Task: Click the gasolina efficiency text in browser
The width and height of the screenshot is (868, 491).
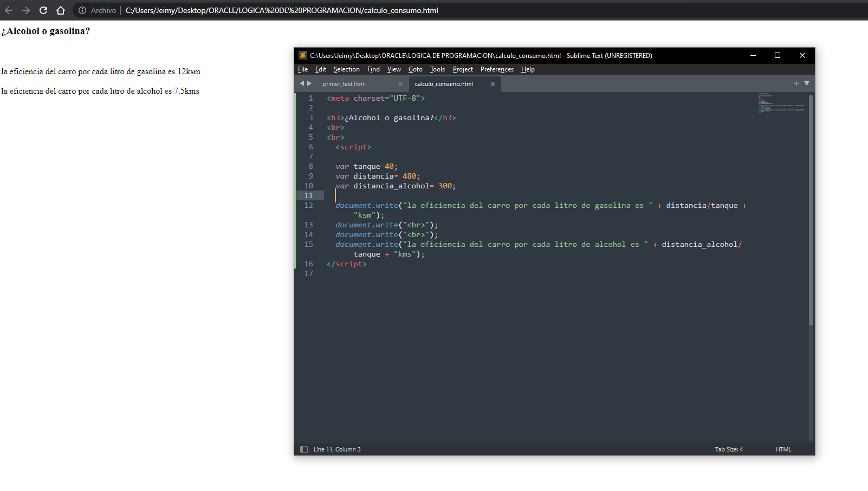Action: click(x=101, y=71)
